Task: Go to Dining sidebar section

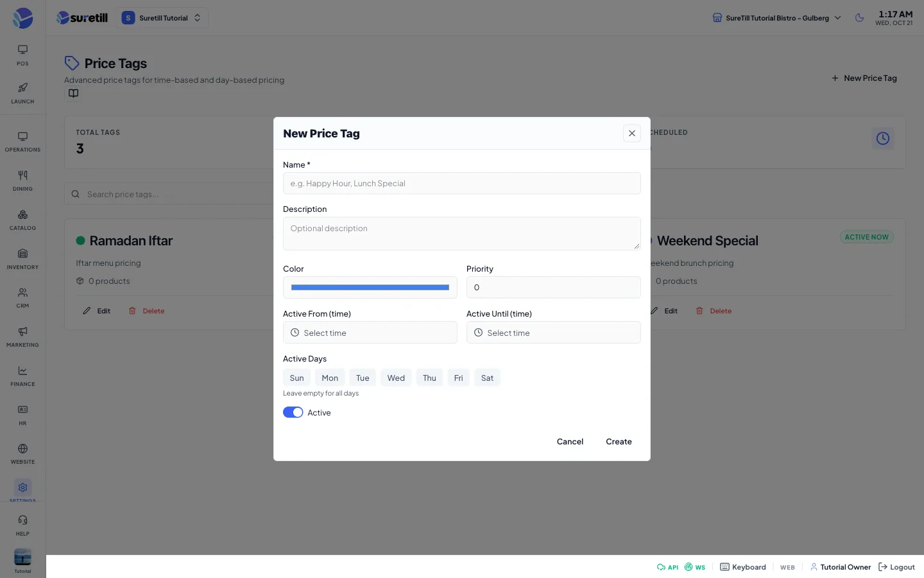Action: tap(22, 181)
